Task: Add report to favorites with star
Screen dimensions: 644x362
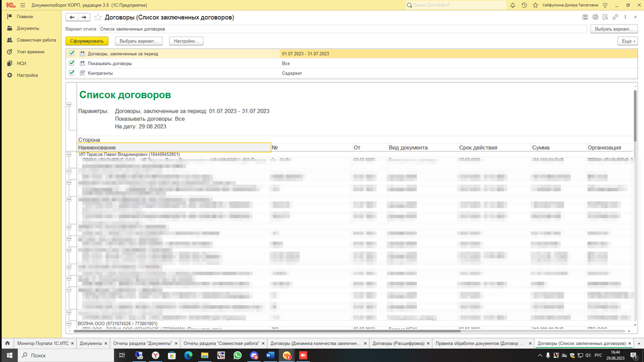Action: click(x=98, y=17)
